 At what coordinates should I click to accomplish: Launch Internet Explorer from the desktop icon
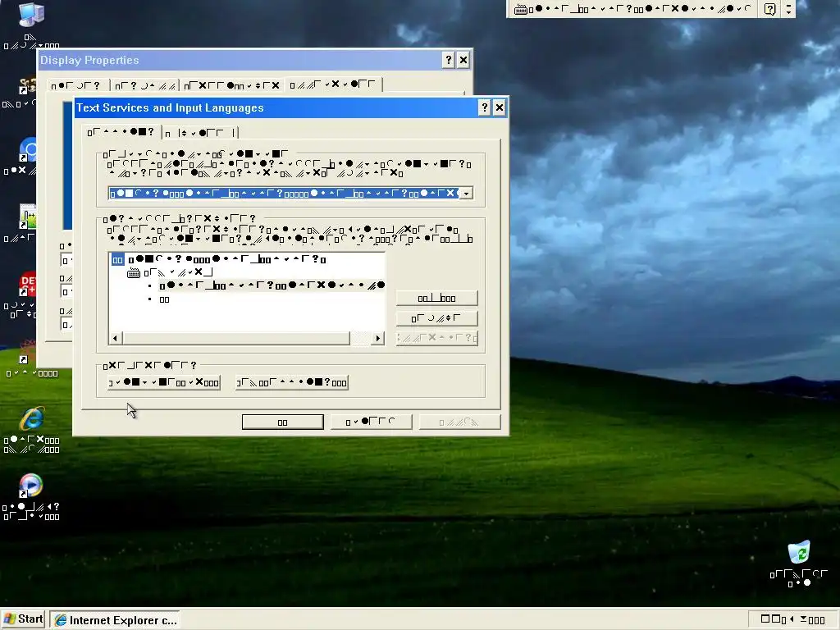[32, 418]
